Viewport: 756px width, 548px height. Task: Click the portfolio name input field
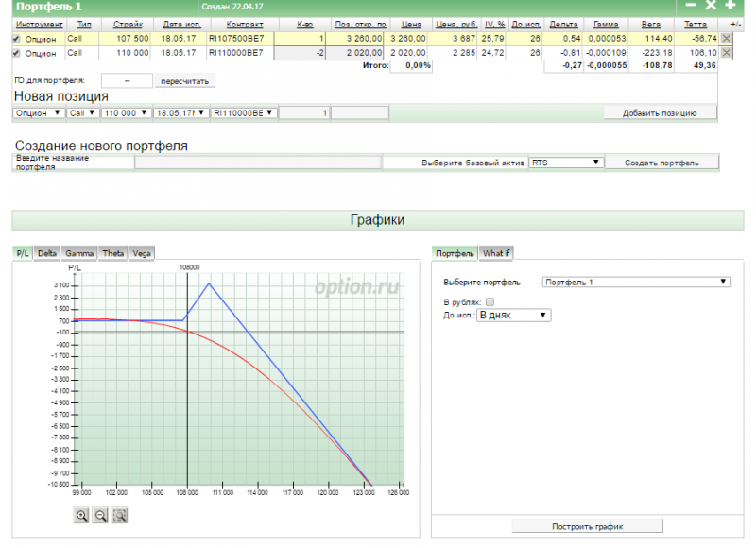point(258,163)
